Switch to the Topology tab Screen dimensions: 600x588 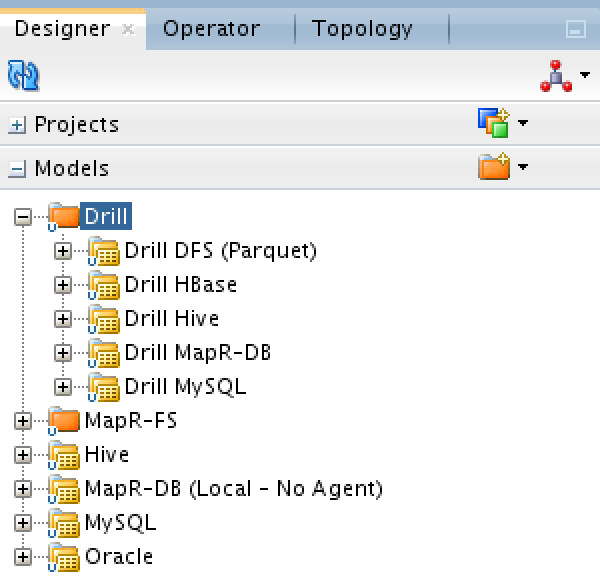tap(362, 29)
